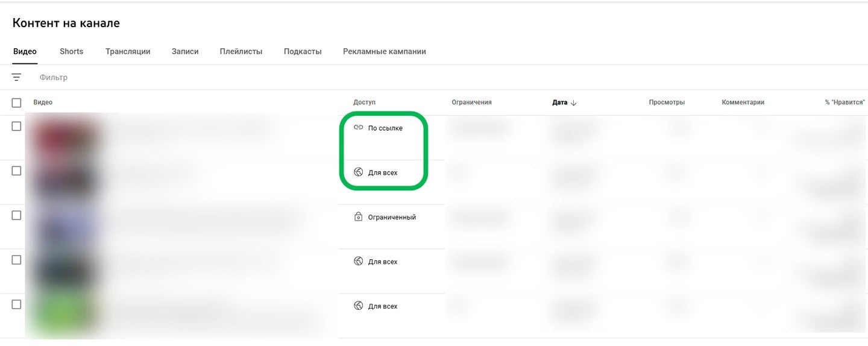
Task: Click the globe icon in fifth row
Action: 358,306
